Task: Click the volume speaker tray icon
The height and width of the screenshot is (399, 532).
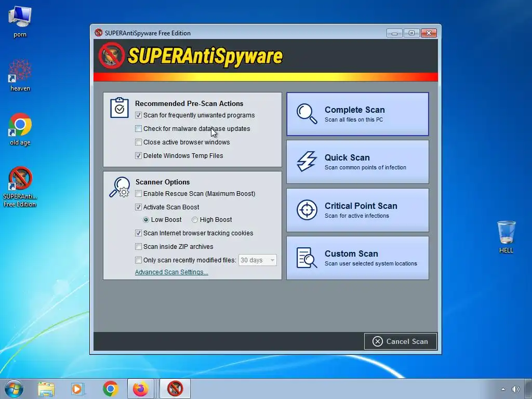Action: [516, 389]
